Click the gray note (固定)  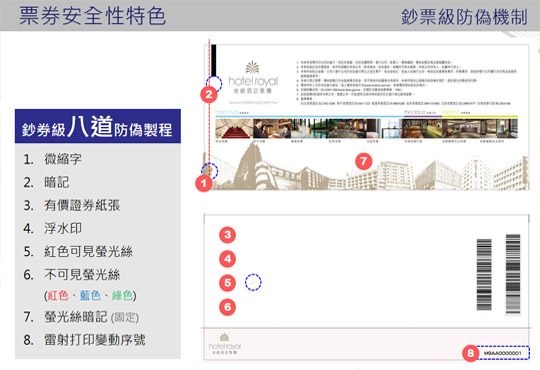(x=125, y=317)
